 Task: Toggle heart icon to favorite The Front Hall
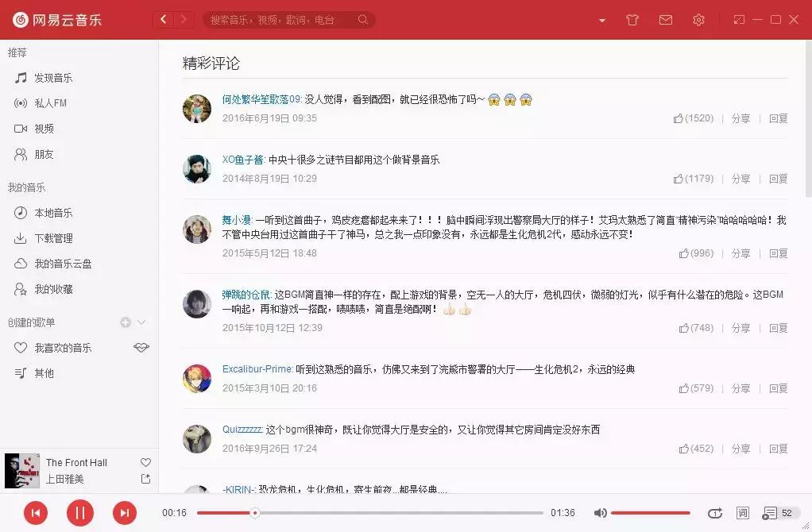coord(145,462)
